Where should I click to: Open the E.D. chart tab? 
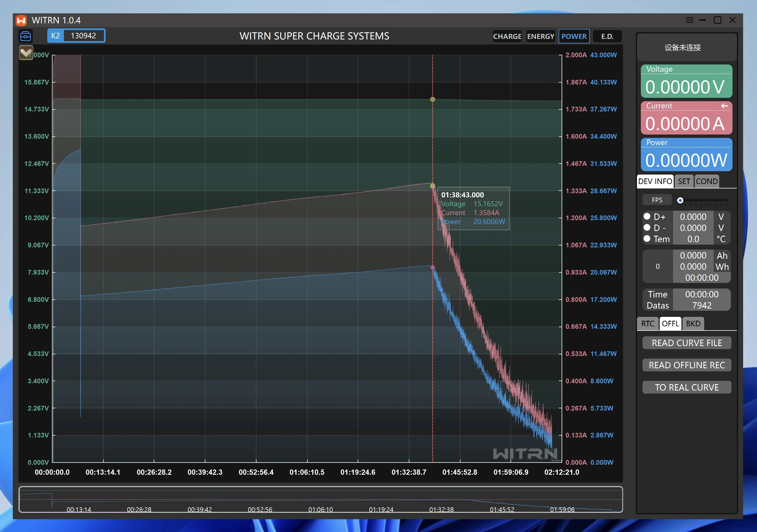click(607, 36)
